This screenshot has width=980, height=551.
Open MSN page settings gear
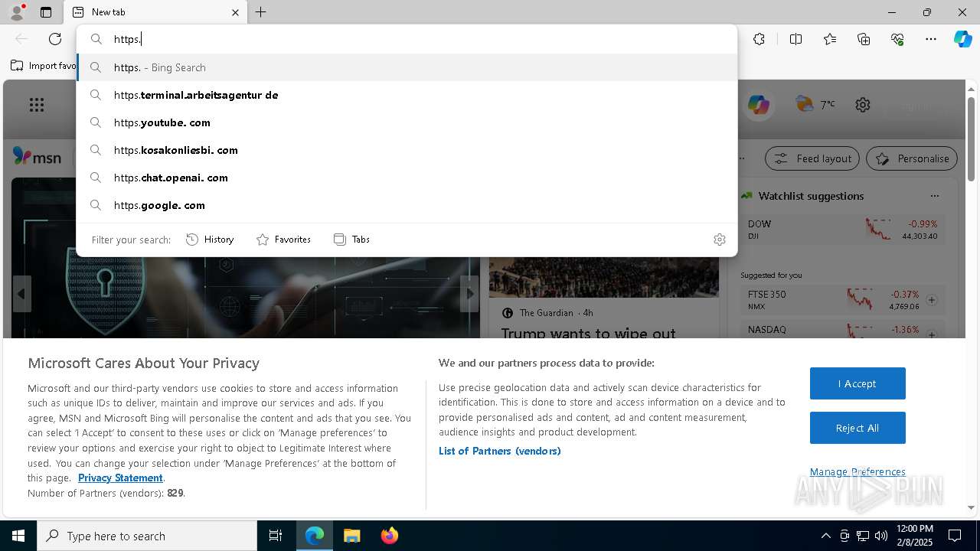[863, 105]
